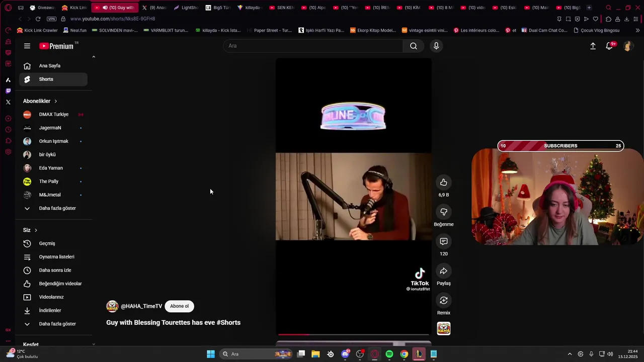Click the search magnifier button
644x362 pixels.
[413, 46]
